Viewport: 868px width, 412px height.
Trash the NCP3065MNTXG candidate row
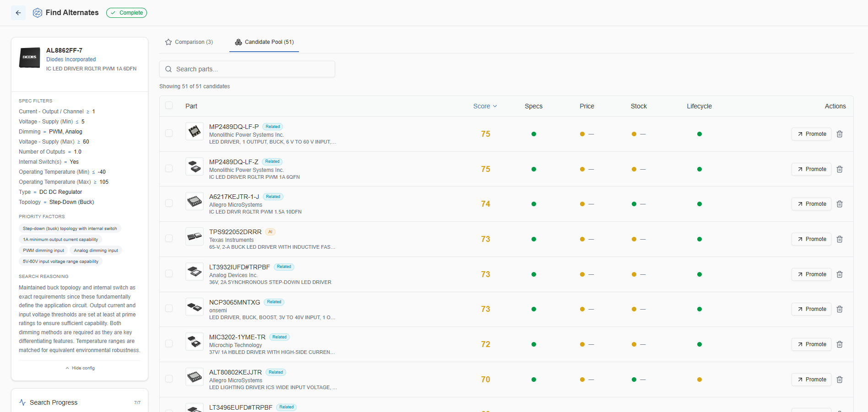point(840,309)
